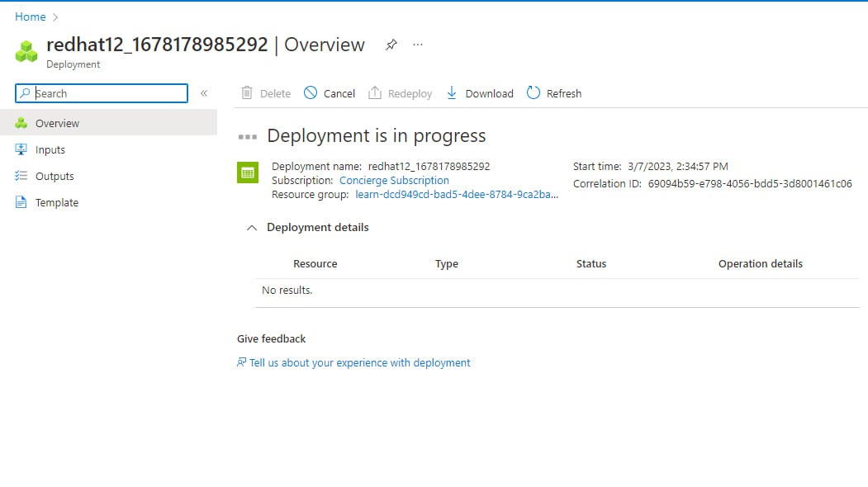Image resolution: width=868 pixels, height=487 pixels.
Task: Click the search magnifier icon
Action: (25, 93)
